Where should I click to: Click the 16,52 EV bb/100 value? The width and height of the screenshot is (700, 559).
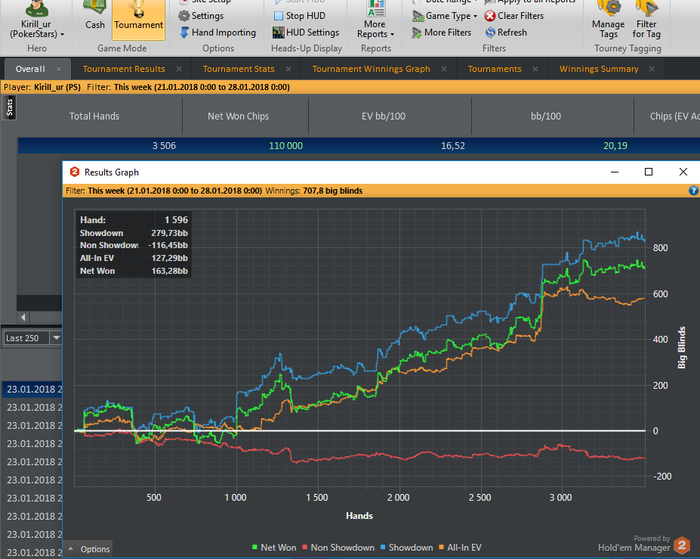point(453,146)
